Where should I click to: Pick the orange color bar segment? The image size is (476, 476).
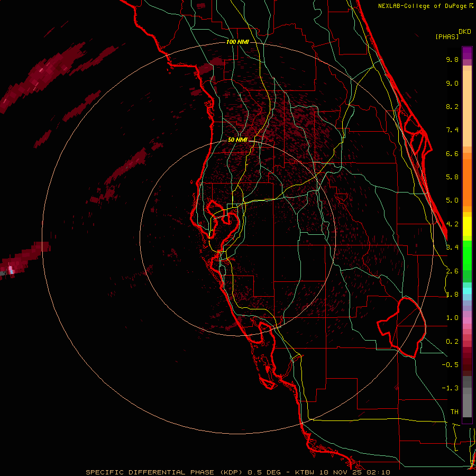click(x=467, y=182)
